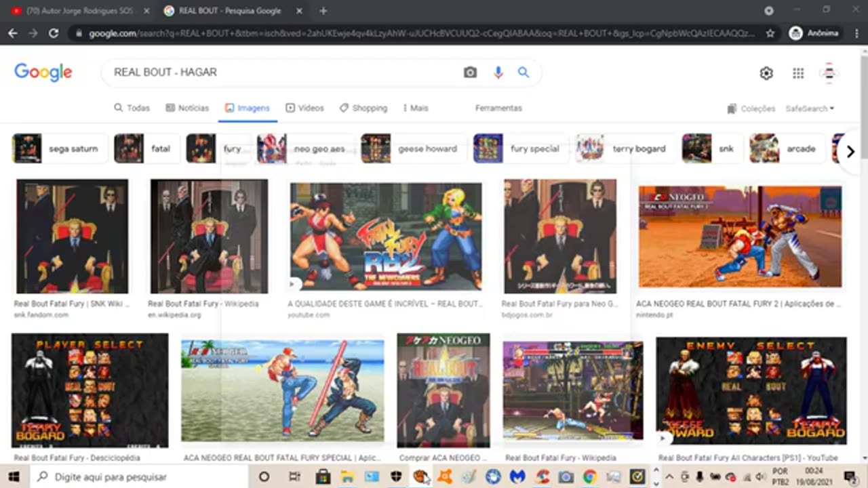Open ACA NEOGEO Fatal Fury Special beach image
The height and width of the screenshot is (488, 868).
coord(283,390)
